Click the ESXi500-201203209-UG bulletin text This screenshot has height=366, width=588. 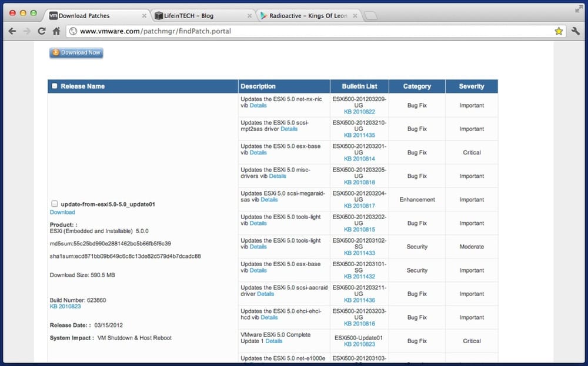click(x=359, y=102)
